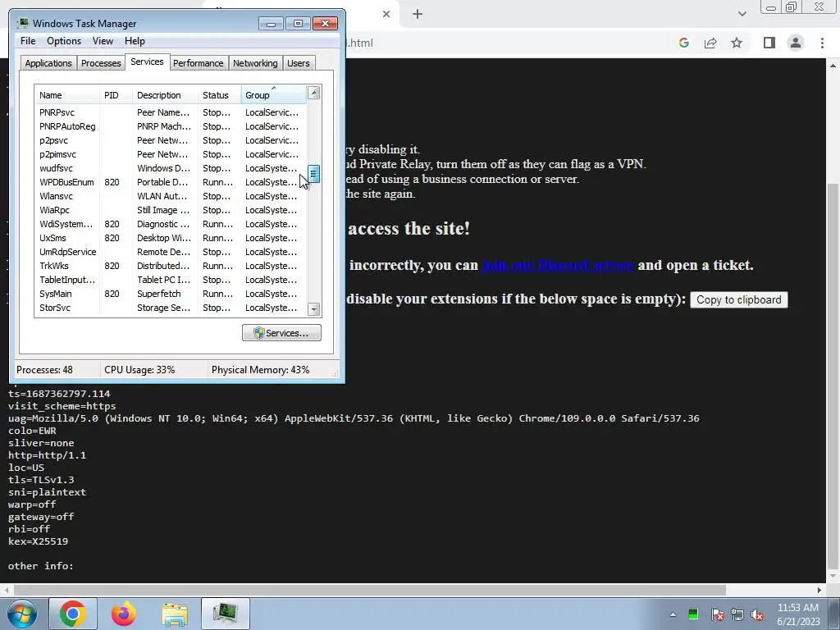The image size is (840, 630).
Task: Click the muted volume tray icon
Action: point(757,614)
